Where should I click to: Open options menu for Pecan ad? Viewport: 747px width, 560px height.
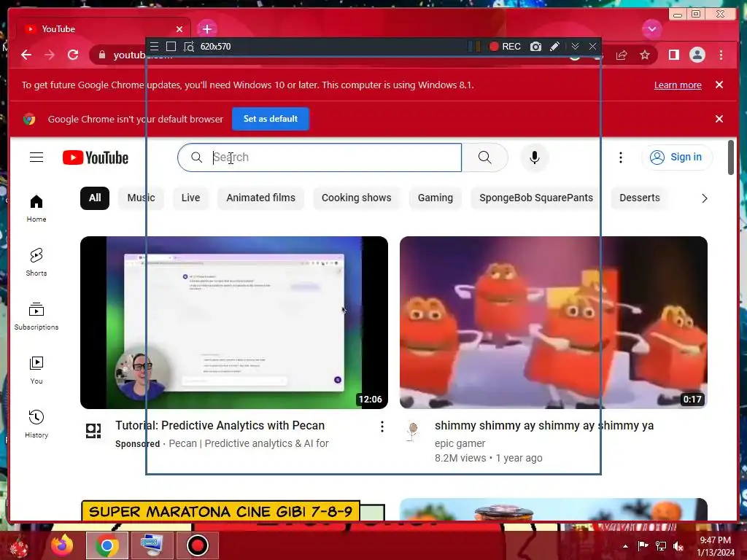coord(382,426)
